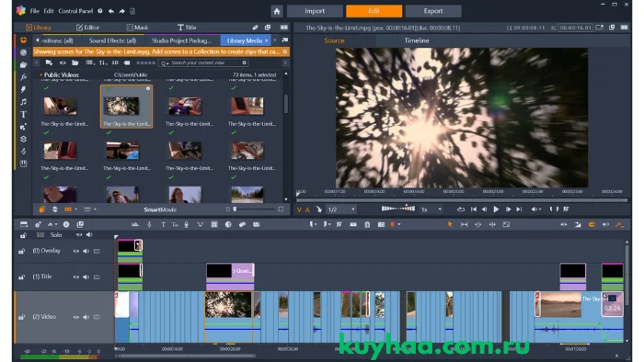644x362 pixels.
Task: Click the Undo arrow icon
Action: pos(111,11)
